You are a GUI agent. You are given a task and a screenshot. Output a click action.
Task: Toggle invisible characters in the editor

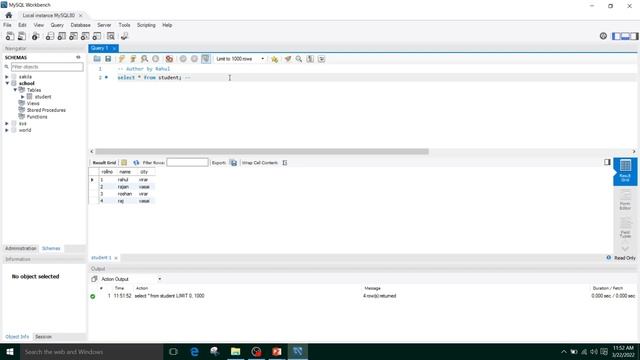tap(310, 59)
